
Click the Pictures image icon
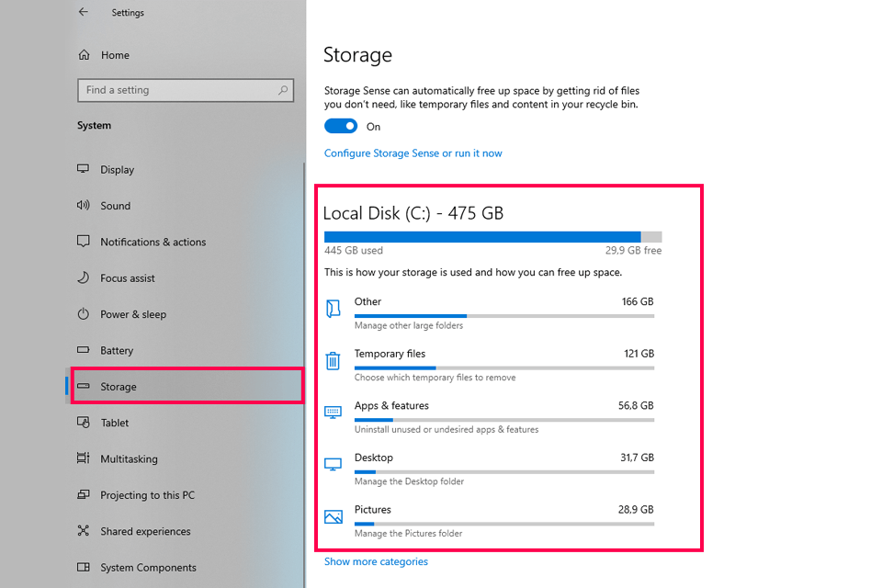point(333,516)
